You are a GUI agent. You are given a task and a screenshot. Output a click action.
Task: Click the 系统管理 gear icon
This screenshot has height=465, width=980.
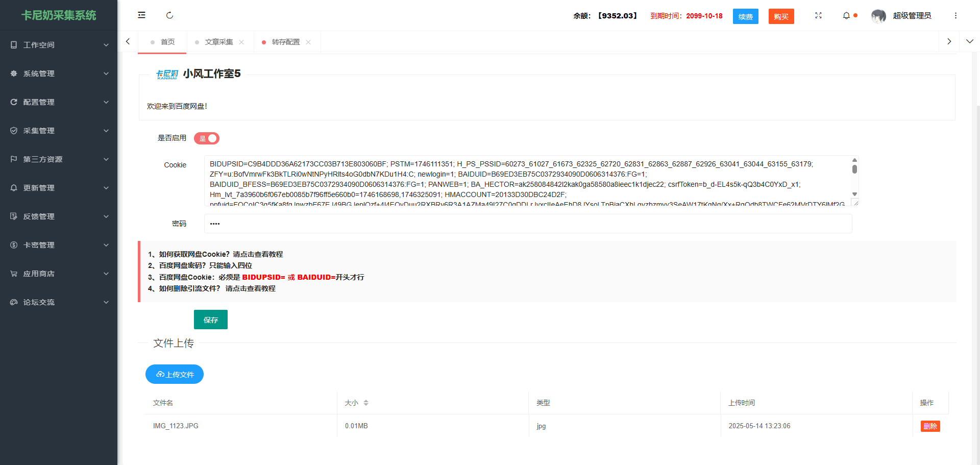pos(14,74)
